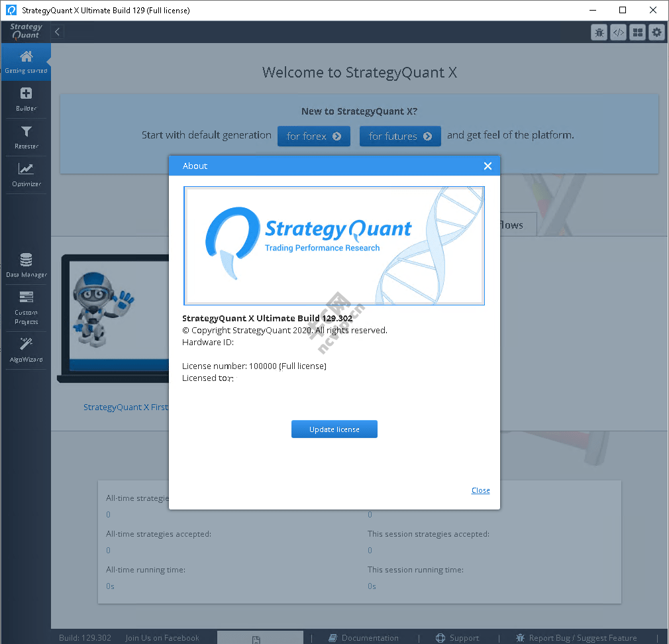Close the StrategyQuant X window
The width and height of the screenshot is (669, 644).
[x=653, y=10]
